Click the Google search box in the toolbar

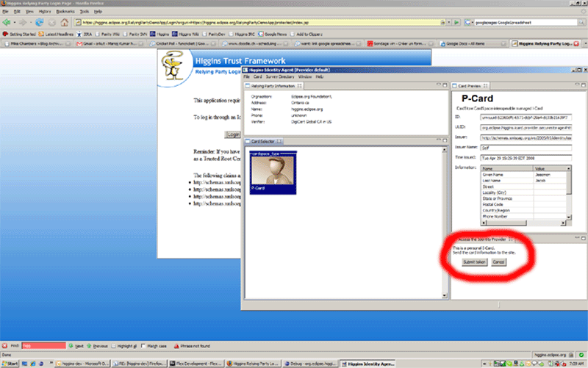[x=526, y=23]
